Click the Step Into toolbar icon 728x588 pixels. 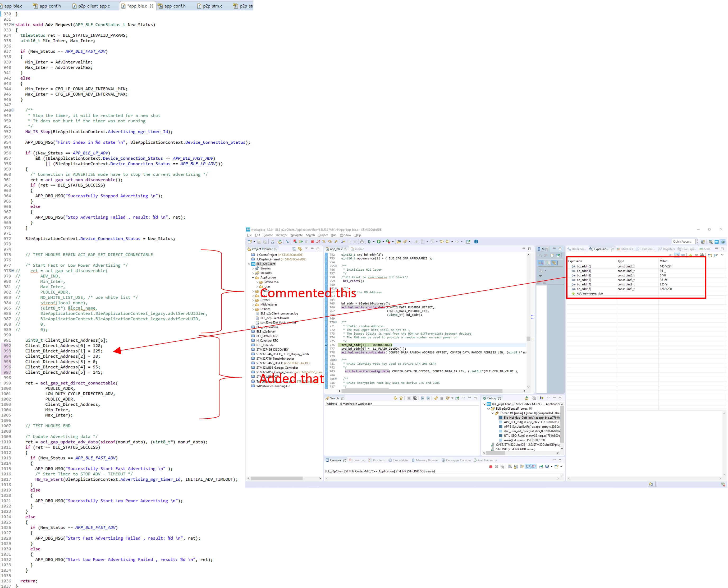pyautogui.click(x=324, y=242)
